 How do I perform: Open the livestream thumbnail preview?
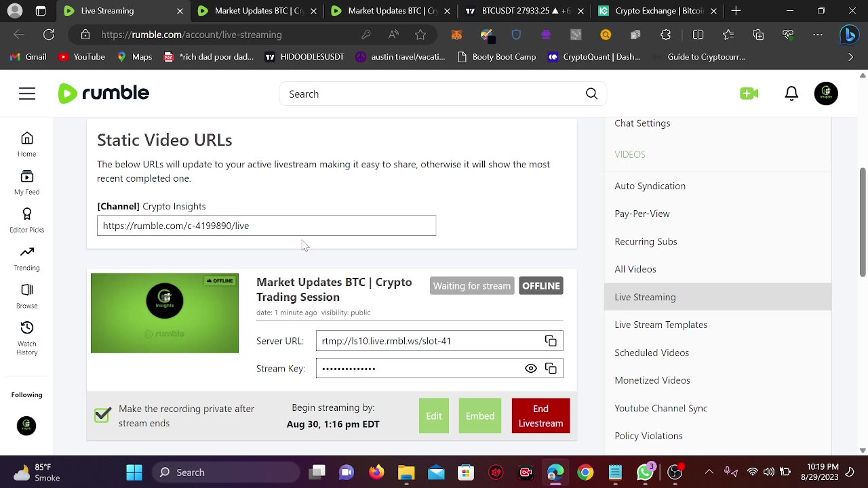pyautogui.click(x=165, y=313)
